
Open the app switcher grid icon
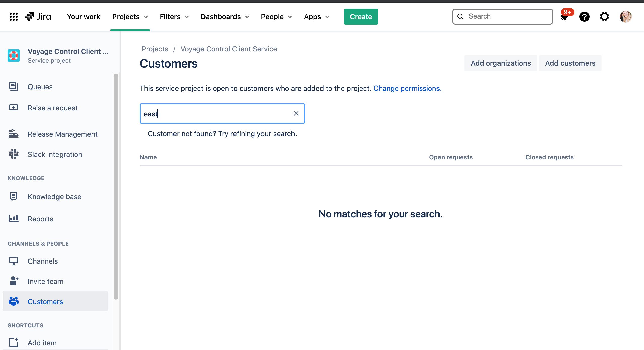(x=13, y=17)
